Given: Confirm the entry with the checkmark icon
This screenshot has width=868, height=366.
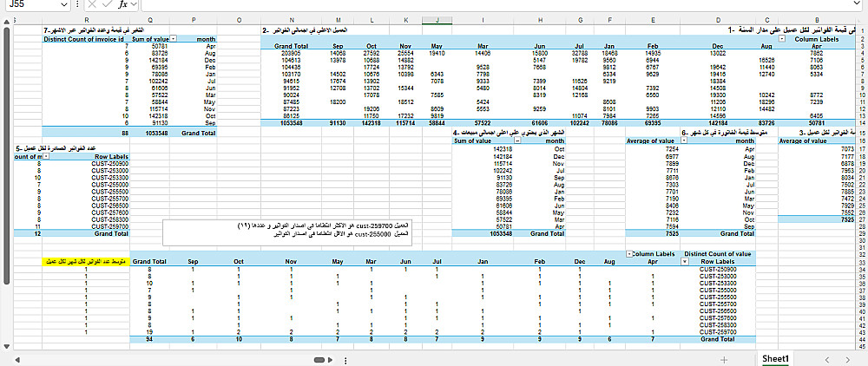Looking at the screenshot, I should coord(108,4).
